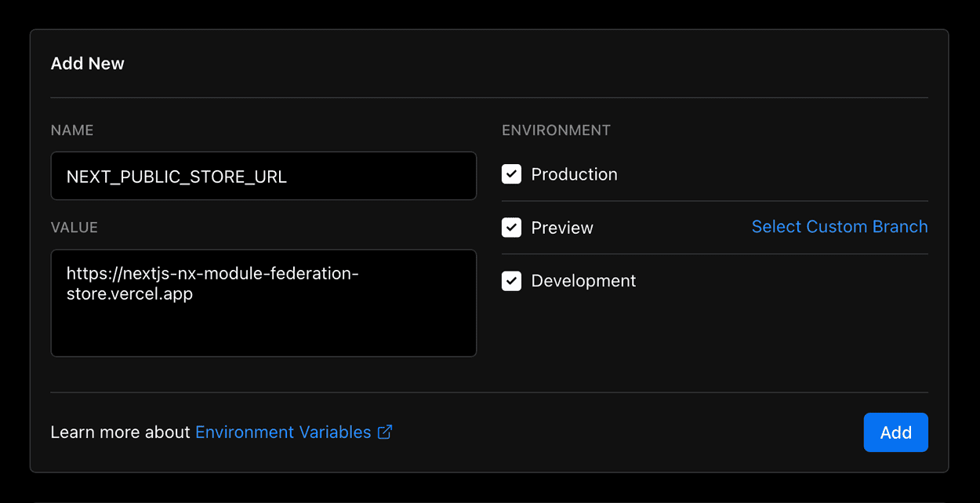980x503 pixels.
Task: Click the Add New dialog heading
Action: pyautogui.click(x=87, y=63)
